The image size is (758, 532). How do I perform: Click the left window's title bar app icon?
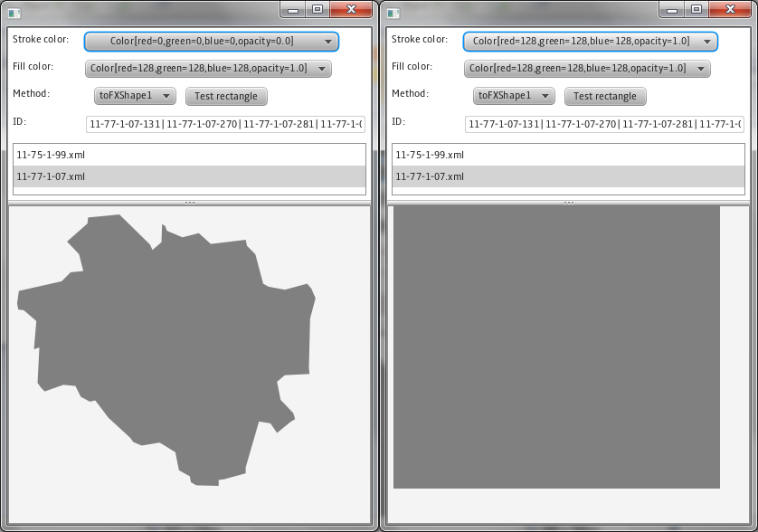coord(14,12)
